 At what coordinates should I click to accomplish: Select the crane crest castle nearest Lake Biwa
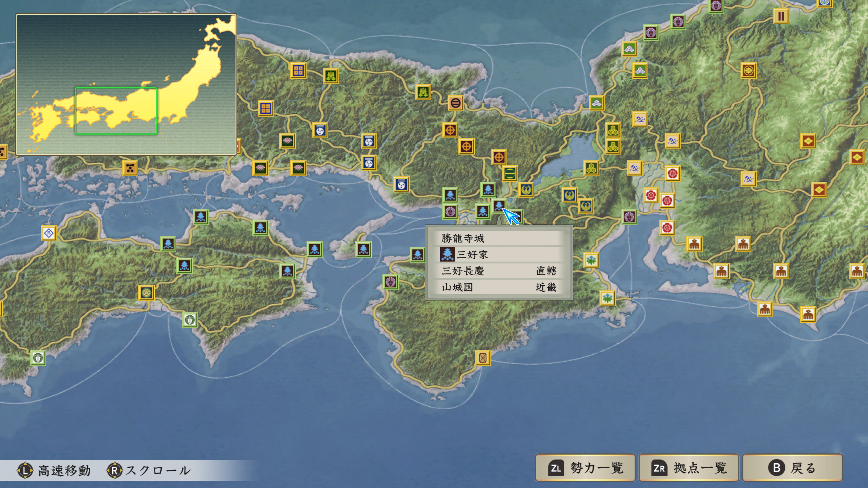526,190
